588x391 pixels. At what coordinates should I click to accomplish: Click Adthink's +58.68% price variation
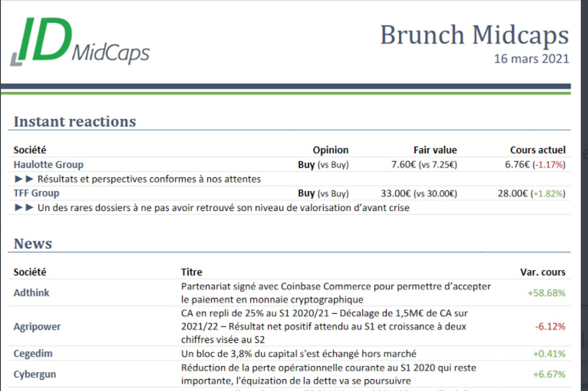(x=546, y=293)
